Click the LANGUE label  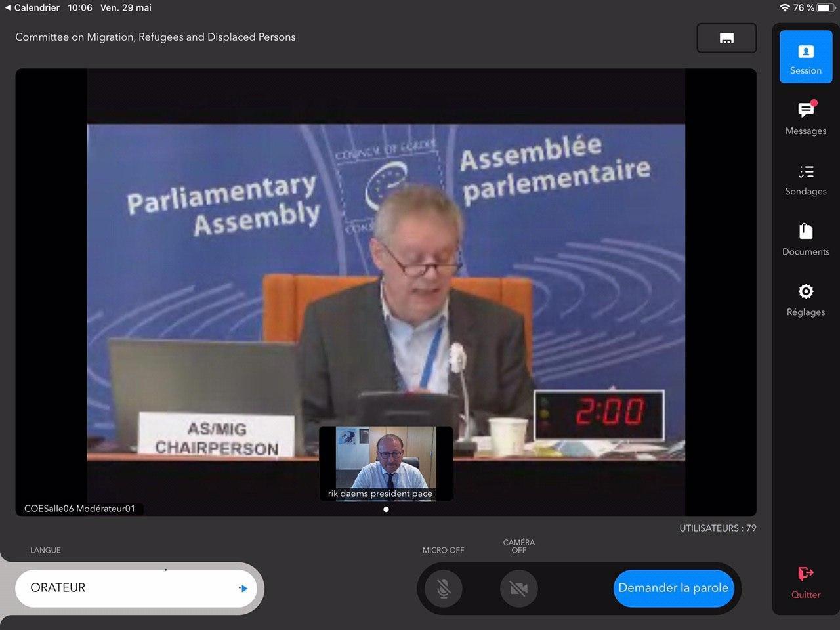pyautogui.click(x=45, y=550)
